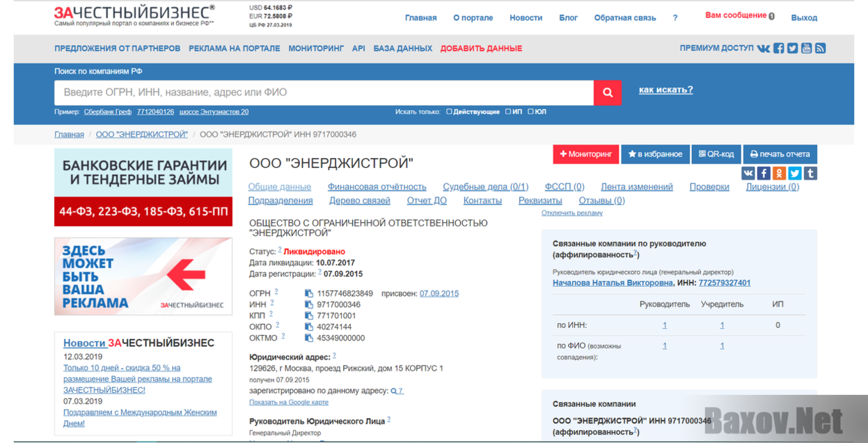Open the YouTube icon in the header bar

pos(806,49)
